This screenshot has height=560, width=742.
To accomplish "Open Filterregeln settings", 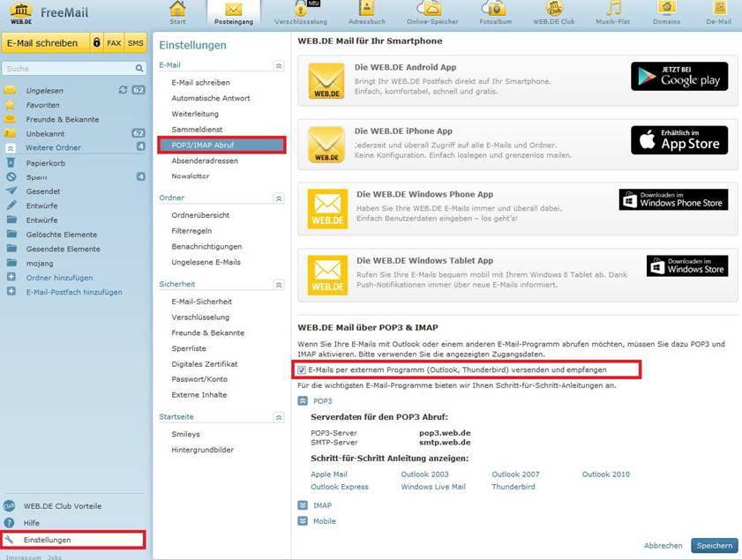I will pos(191,230).
